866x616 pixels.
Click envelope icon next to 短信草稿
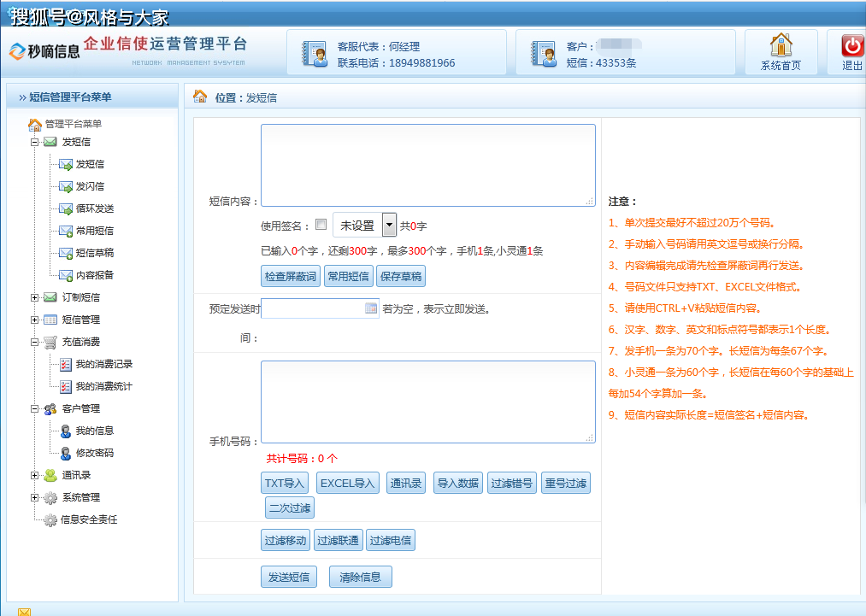click(x=66, y=253)
